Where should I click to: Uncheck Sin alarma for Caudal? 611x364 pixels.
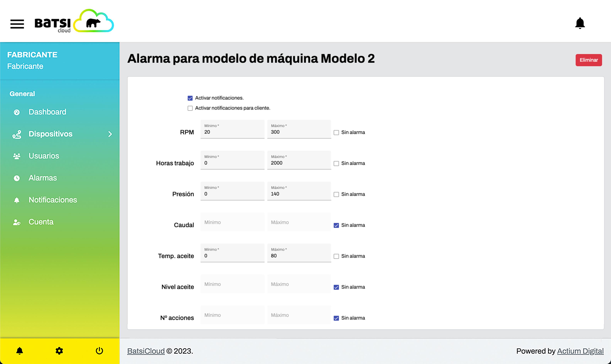click(x=336, y=225)
